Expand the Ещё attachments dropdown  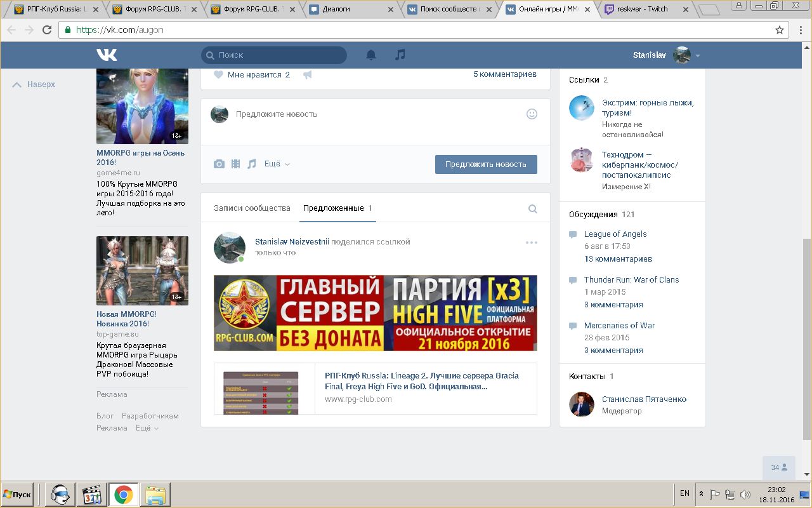(277, 164)
